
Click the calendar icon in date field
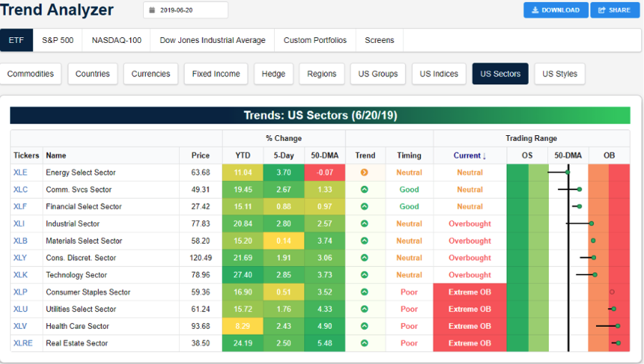(x=152, y=10)
